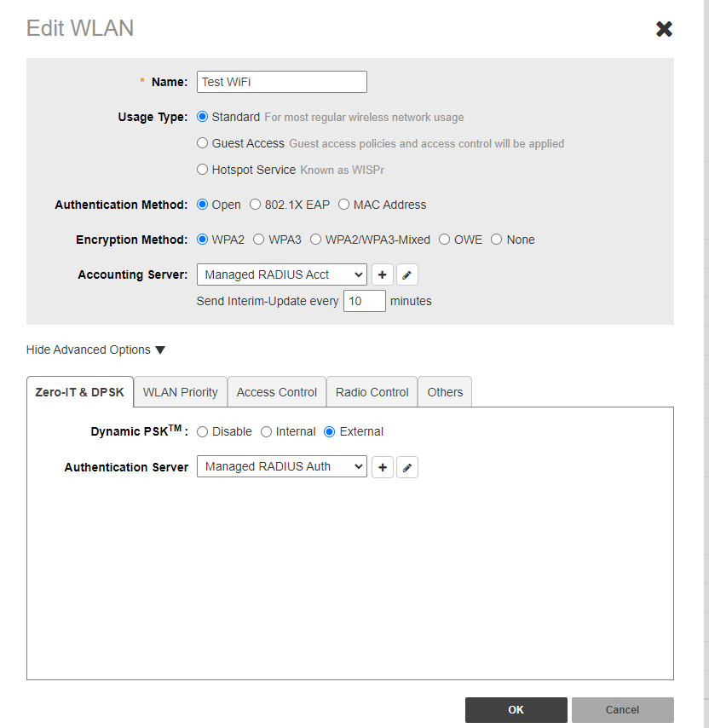Open the Accounting Server dropdown
The width and height of the screenshot is (709, 728).
(x=282, y=274)
